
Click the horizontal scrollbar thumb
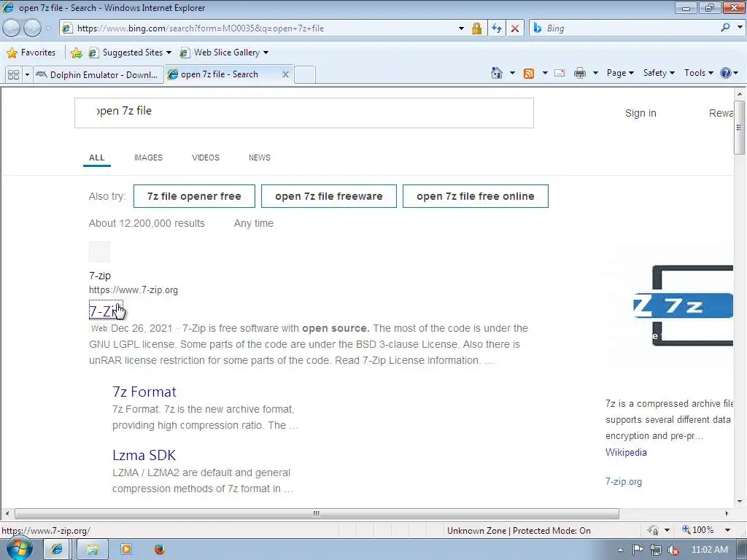(317, 514)
